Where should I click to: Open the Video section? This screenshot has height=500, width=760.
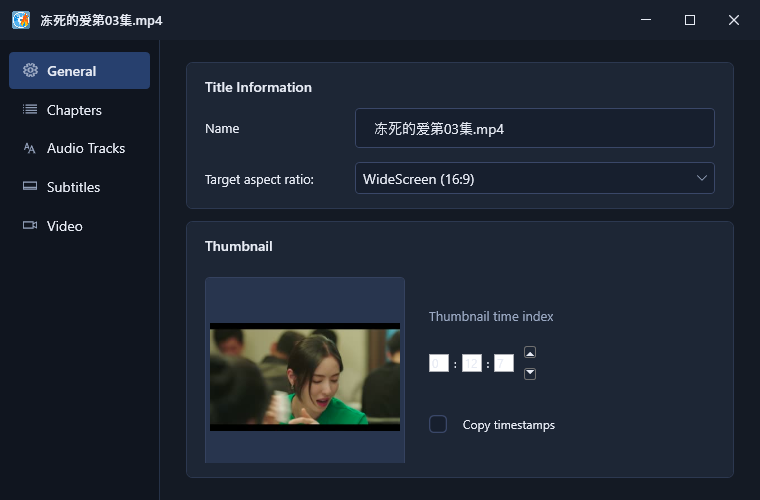[x=79, y=226]
